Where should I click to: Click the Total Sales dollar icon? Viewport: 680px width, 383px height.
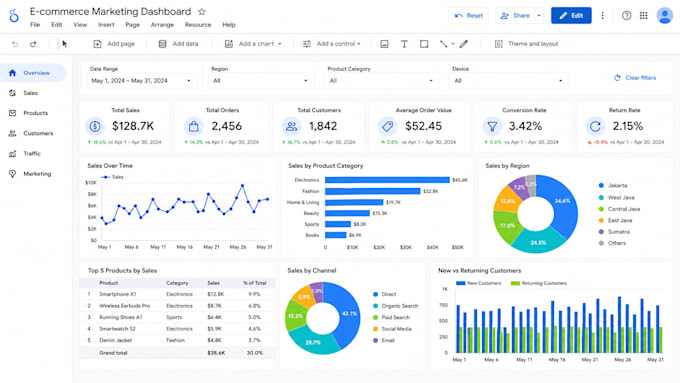coord(95,126)
